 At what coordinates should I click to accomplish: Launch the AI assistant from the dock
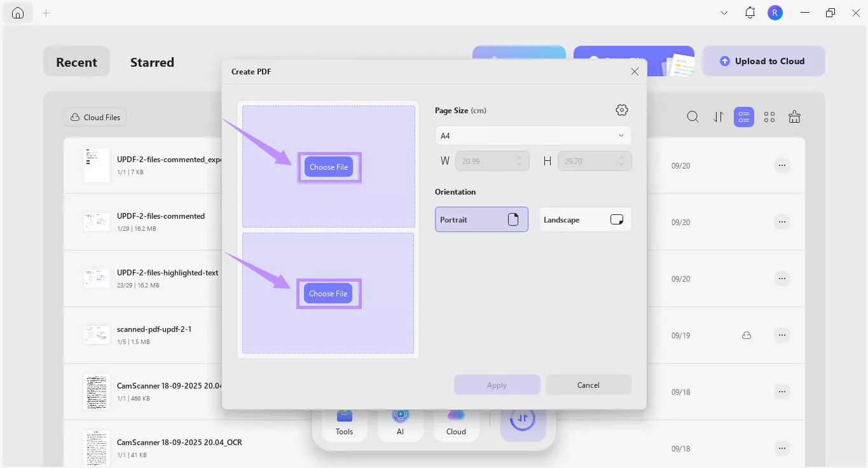400,421
